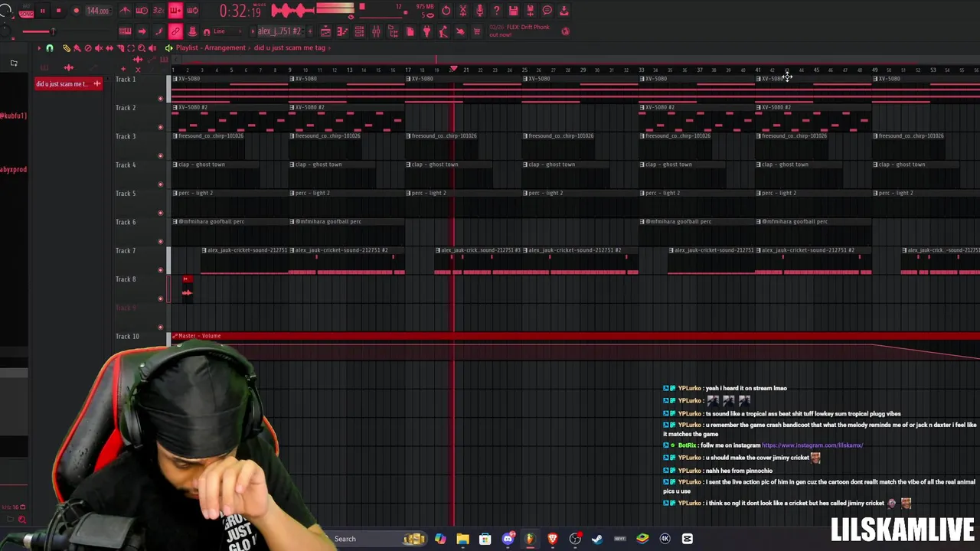
Task: Click the undo history circular arrow icon
Action: pos(446,11)
